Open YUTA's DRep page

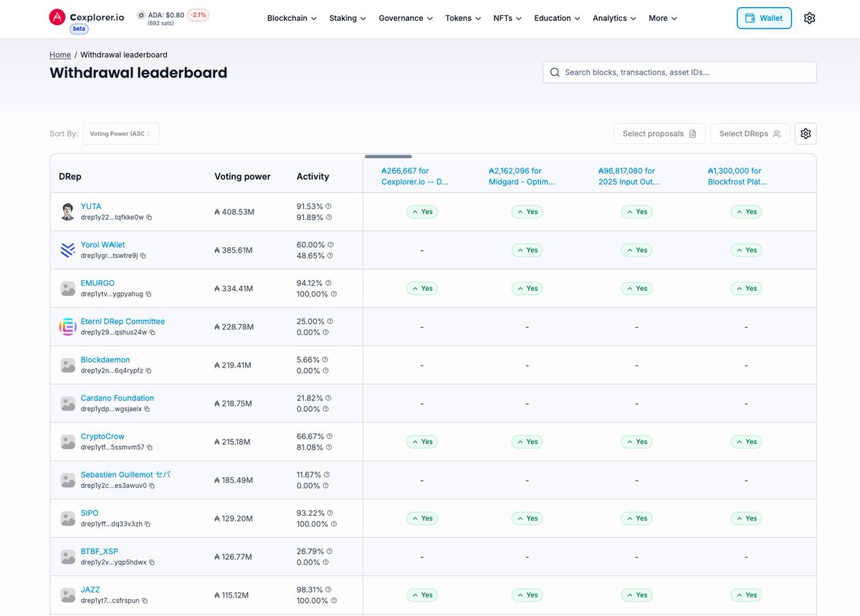tap(91, 206)
